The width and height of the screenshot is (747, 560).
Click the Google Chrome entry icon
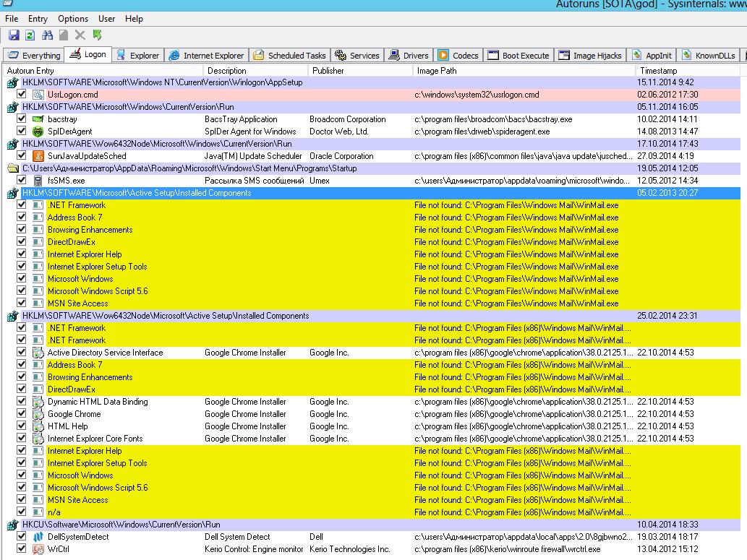(38, 414)
